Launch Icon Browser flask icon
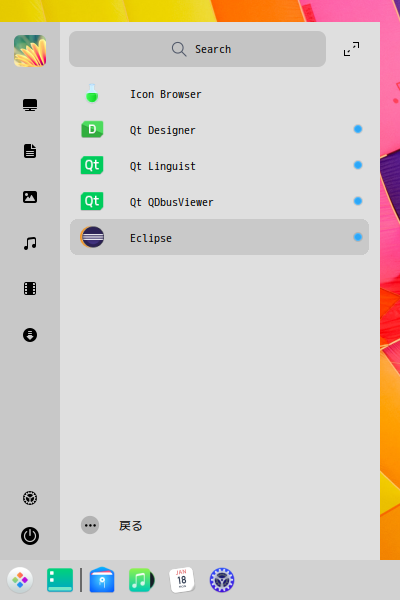Screen dimensions: 400x600 point(92,94)
